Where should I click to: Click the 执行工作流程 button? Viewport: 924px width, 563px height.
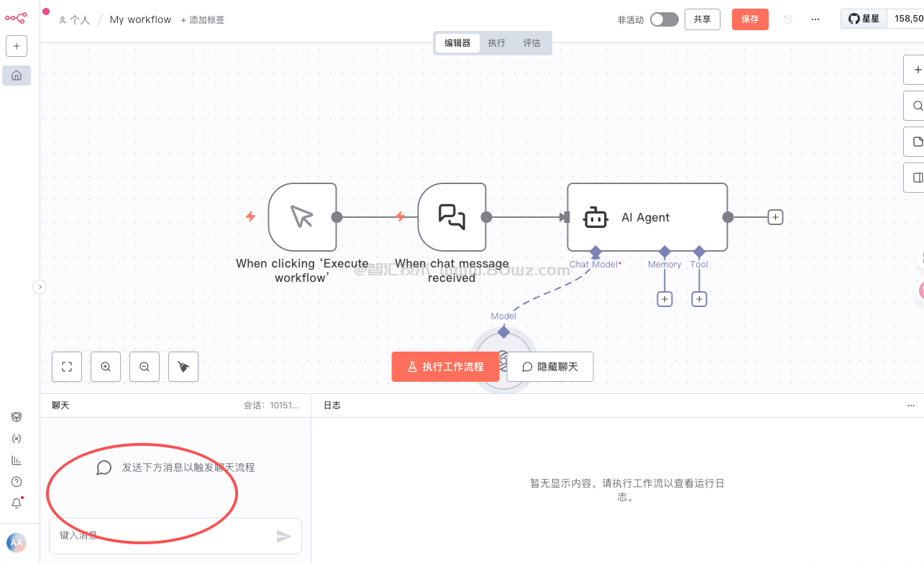point(445,367)
